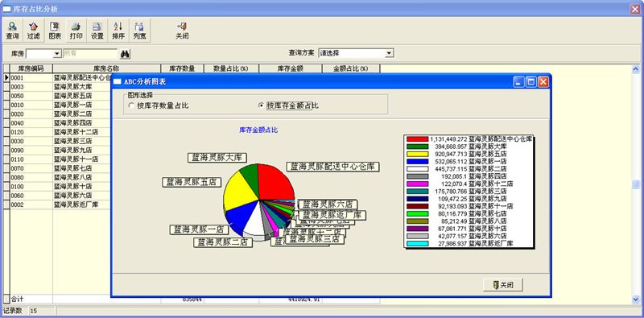
Task: Click the red swatch for 蓝海灵豚配送中心仓库
Action: point(417,138)
